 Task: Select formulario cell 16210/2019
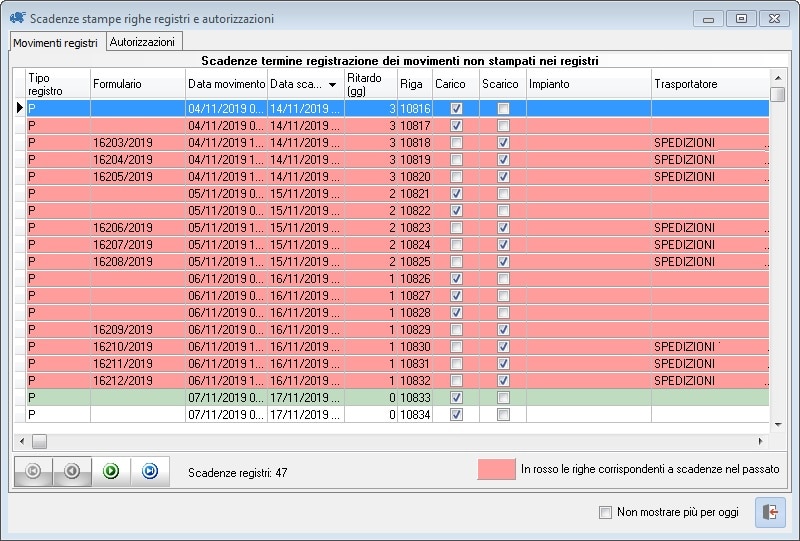[138, 347]
